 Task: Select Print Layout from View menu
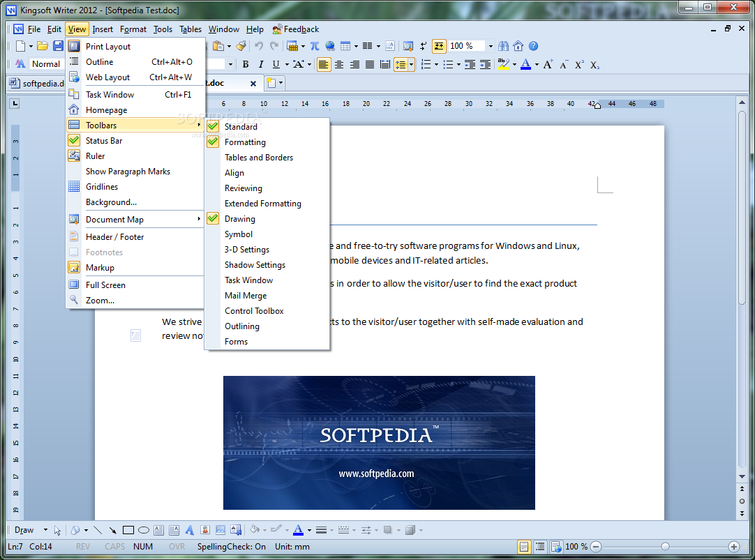click(135, 46)
